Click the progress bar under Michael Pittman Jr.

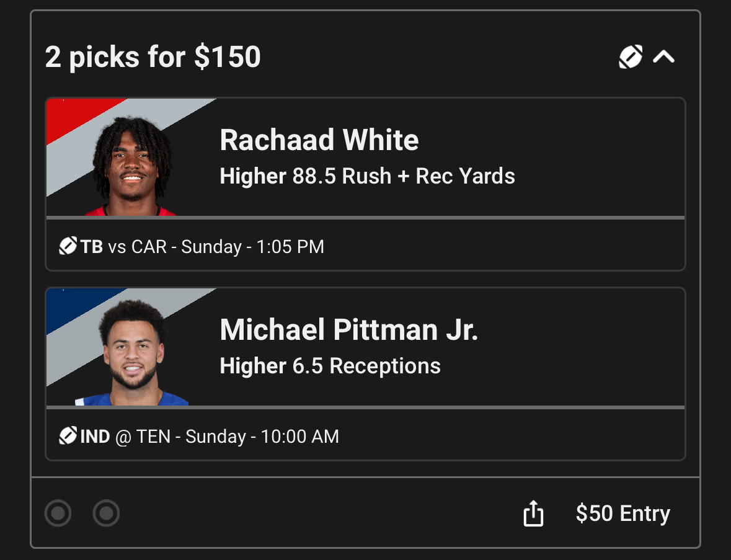pyautogui.click(x=366, y=407)
